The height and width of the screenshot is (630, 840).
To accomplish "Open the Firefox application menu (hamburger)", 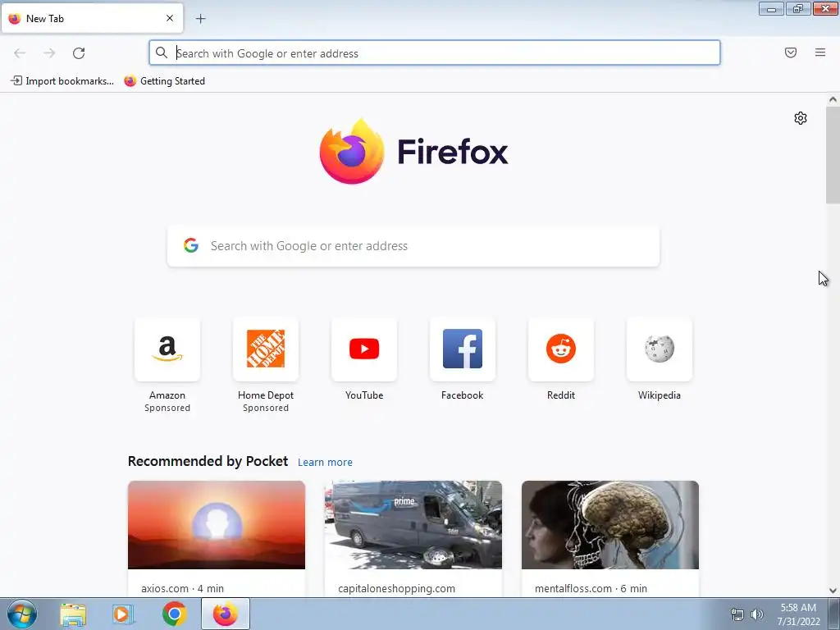I will click(819, 52).
